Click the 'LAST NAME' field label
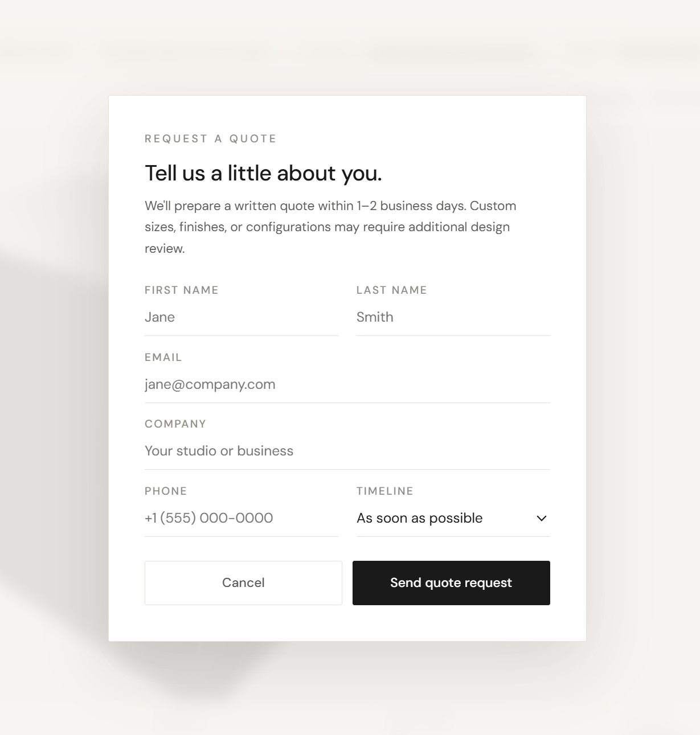700x735 pixels. point(392,290)
